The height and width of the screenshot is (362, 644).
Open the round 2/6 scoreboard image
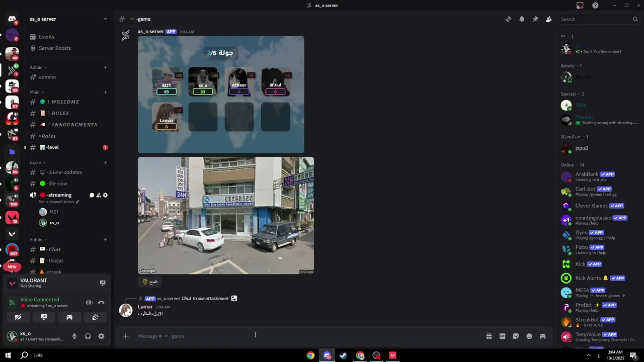tap(221, 95)
